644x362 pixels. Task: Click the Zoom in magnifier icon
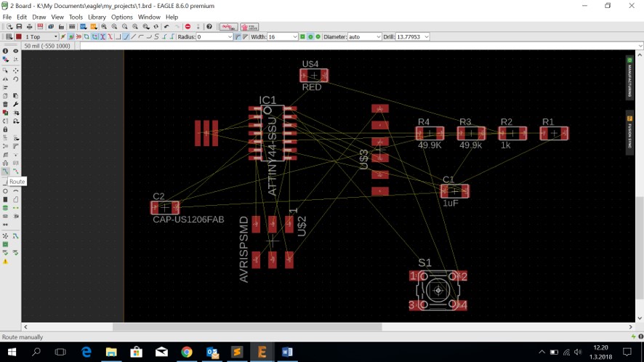click(x=115, y=27)
